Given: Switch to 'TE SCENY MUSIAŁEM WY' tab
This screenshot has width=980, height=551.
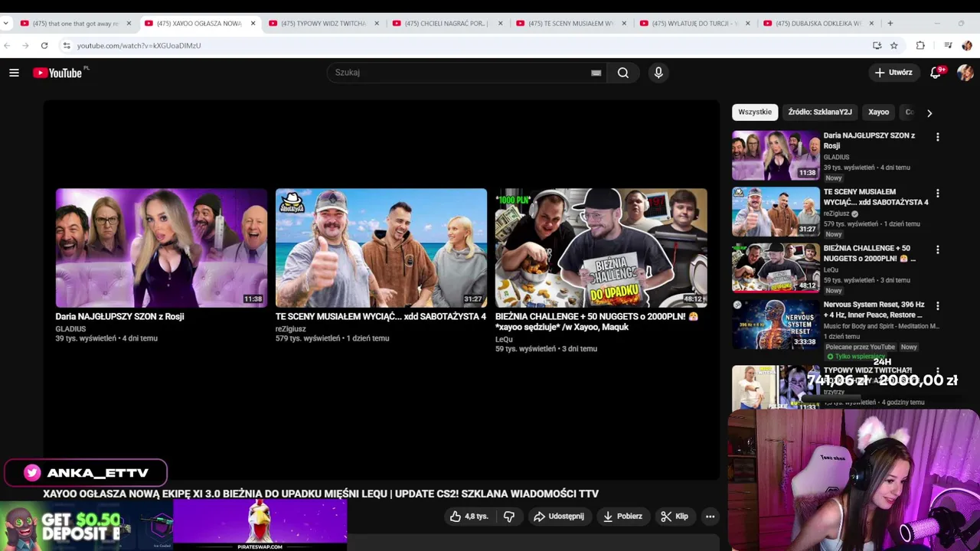Looking at the screenshot, I should pos(571,23).
